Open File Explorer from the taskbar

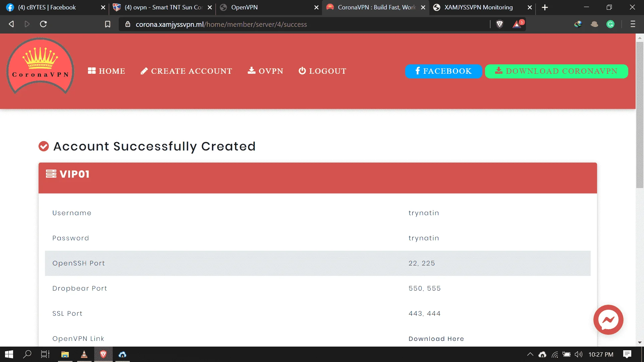(x=65, y=354)
